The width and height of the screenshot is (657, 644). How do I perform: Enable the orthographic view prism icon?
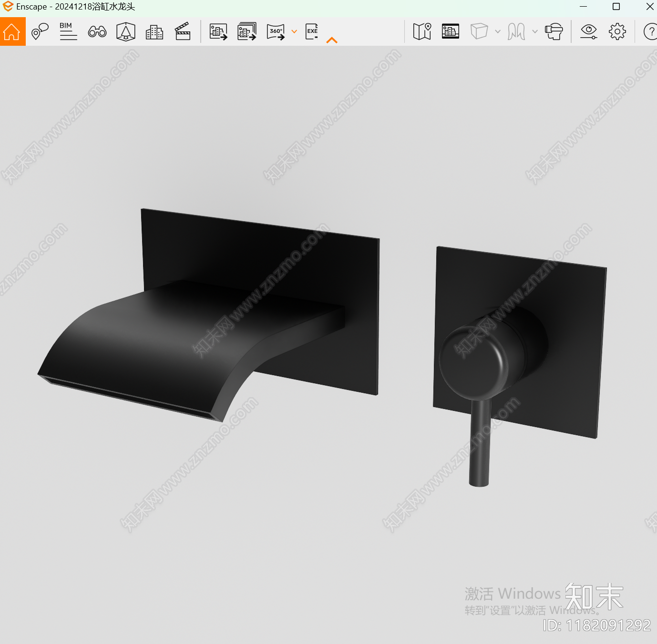click(126, 32)
